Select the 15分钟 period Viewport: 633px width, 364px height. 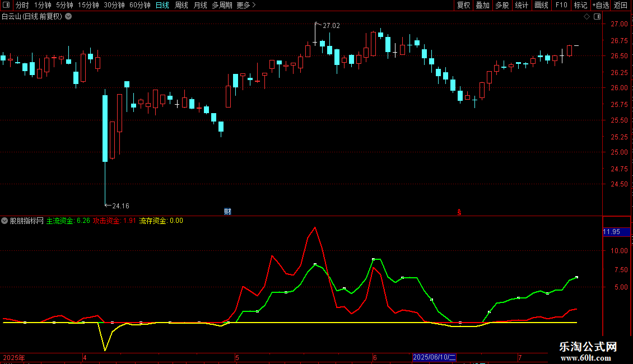(88, 5)
